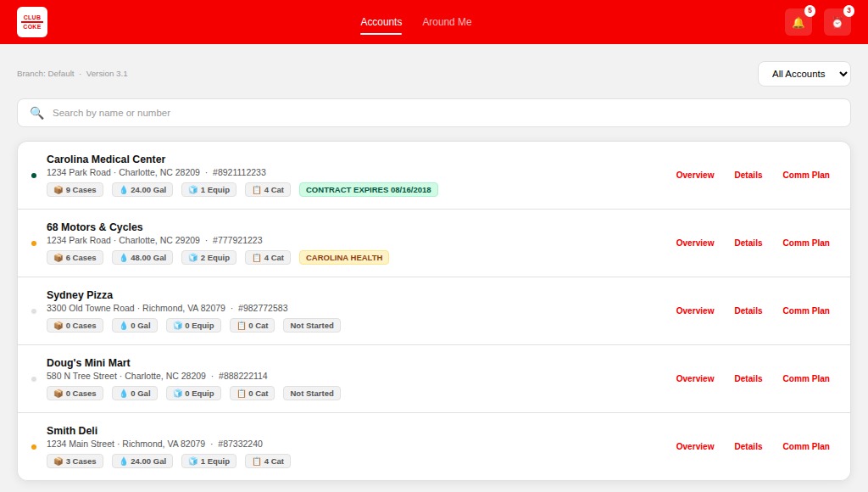
Task: Click Doug's Mini Mart 0 Cat icon
Action: tap(241, 394)
